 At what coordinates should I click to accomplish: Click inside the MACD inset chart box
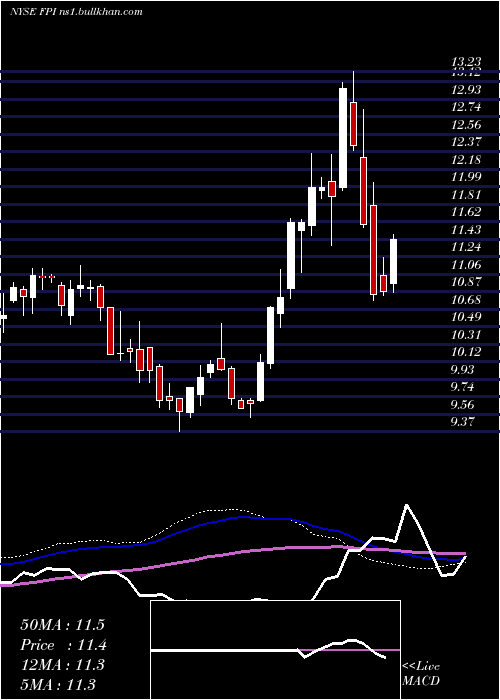click(x=275, y=650)
